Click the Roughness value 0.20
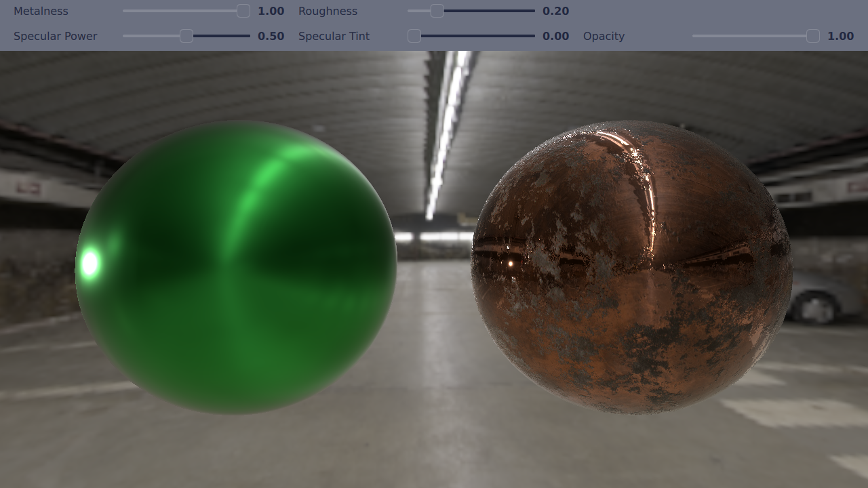The width and height of the screenshot is (868, 488). coord(555,11)
